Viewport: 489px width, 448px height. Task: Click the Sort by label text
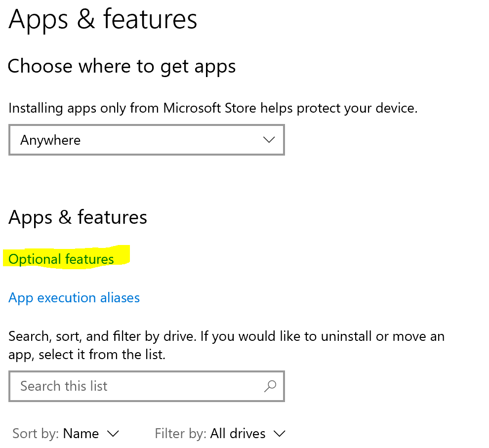tap(36, 434)
